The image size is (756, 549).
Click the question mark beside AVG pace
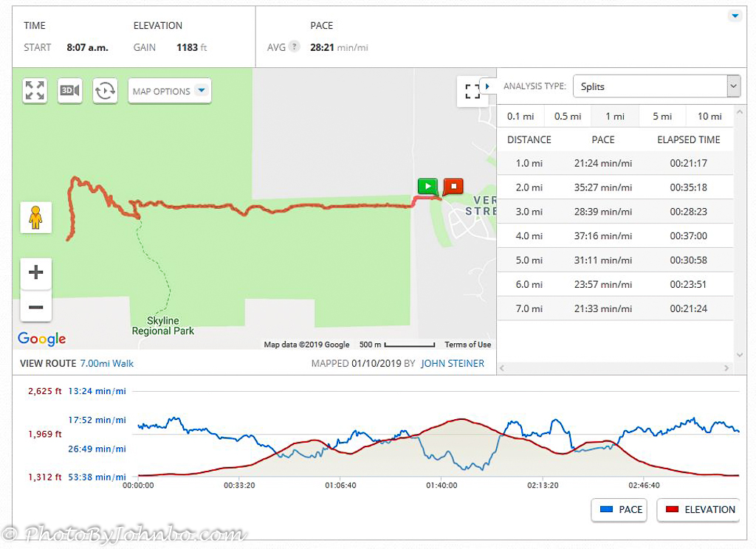[293, 46]
